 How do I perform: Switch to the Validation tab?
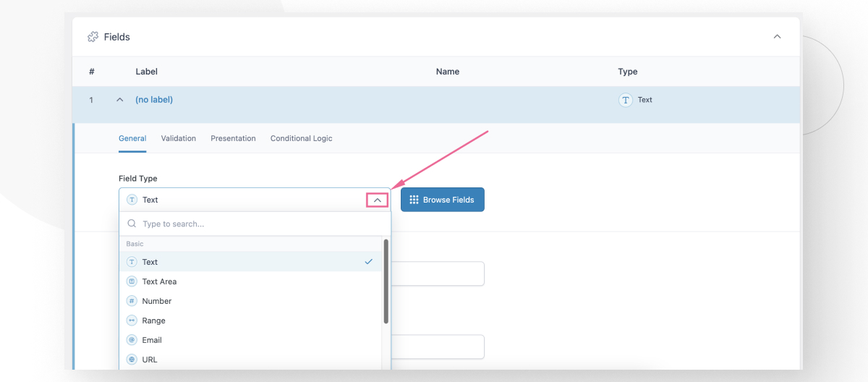179,138
